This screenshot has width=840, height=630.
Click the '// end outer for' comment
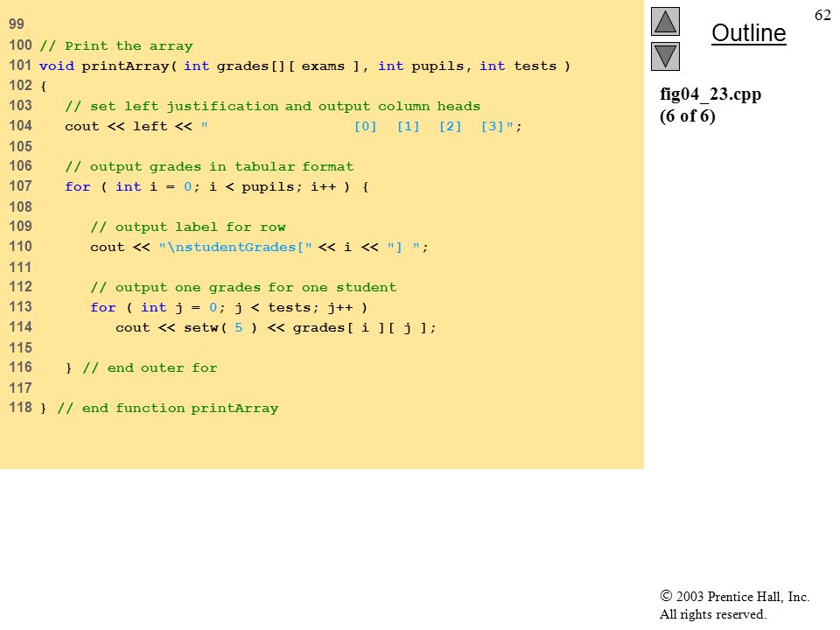pyautogui.click(x=150, y=368)
